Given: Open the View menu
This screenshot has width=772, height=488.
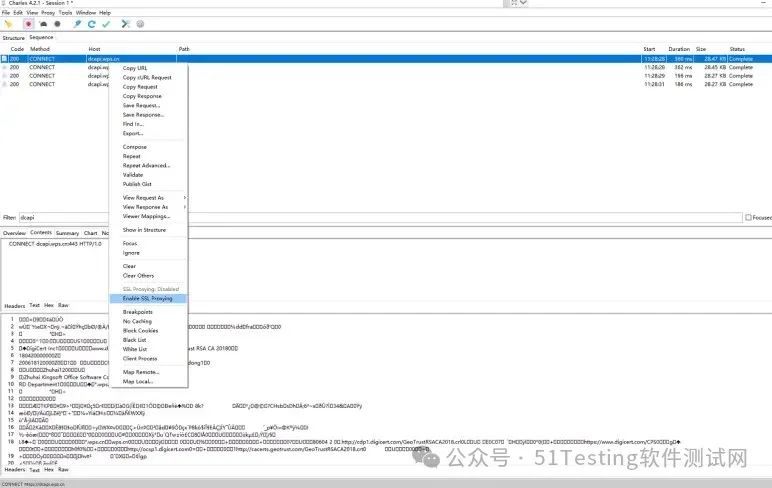Looking at the screenshot, I should [32, 13].
